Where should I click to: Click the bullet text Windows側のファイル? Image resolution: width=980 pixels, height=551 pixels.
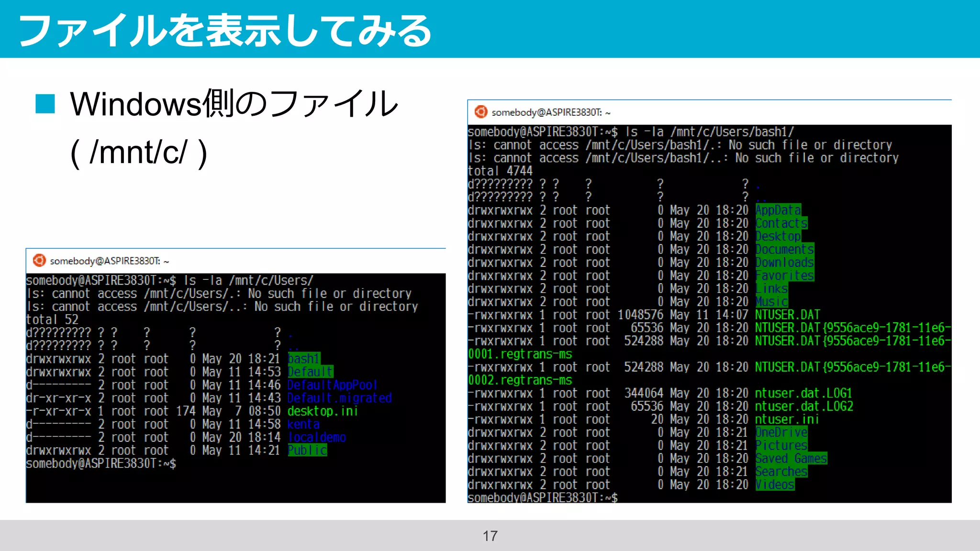tap(234, 103)
